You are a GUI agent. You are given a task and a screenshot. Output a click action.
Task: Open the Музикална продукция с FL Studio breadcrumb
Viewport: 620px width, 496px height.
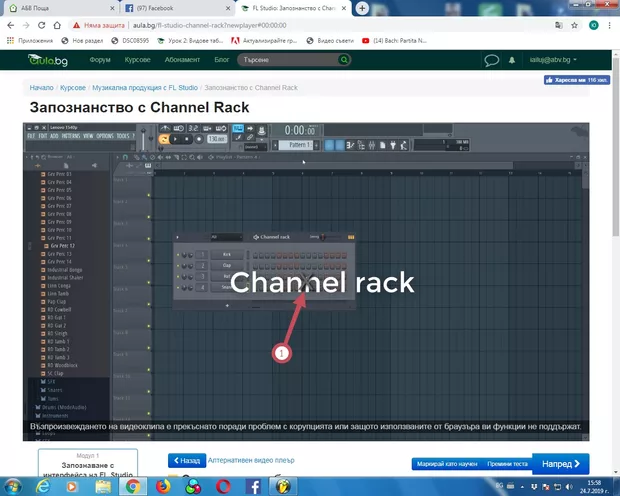pyautogui.click(x=145, y=88)
